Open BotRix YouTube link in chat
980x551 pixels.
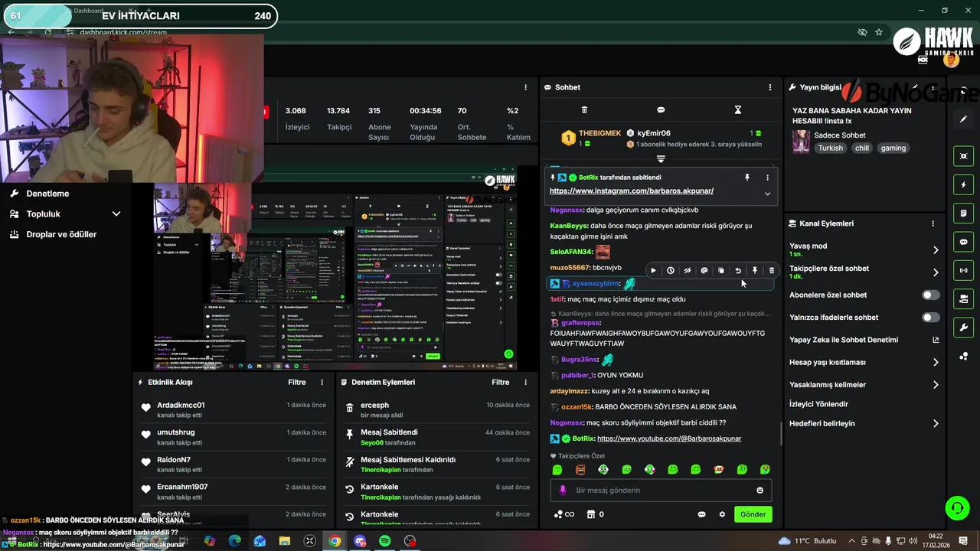pos(669,439)
